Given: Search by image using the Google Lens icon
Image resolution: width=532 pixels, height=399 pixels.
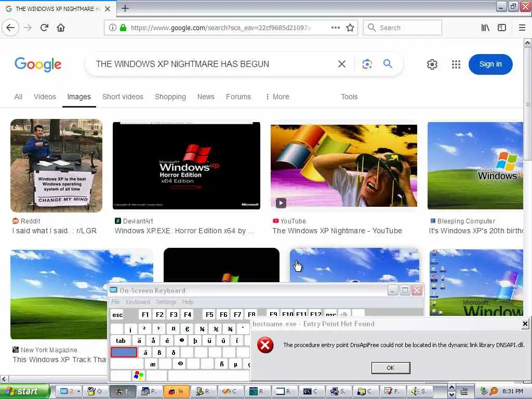Looking at the screenshot, I should click(367, 64).
